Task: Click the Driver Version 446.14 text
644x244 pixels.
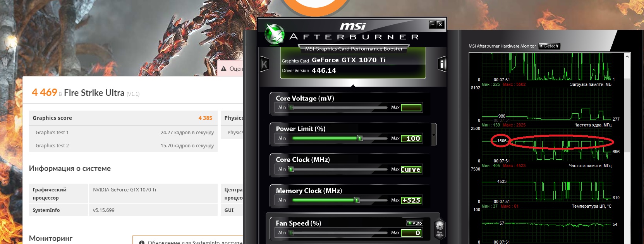Action: click(309, 70)
